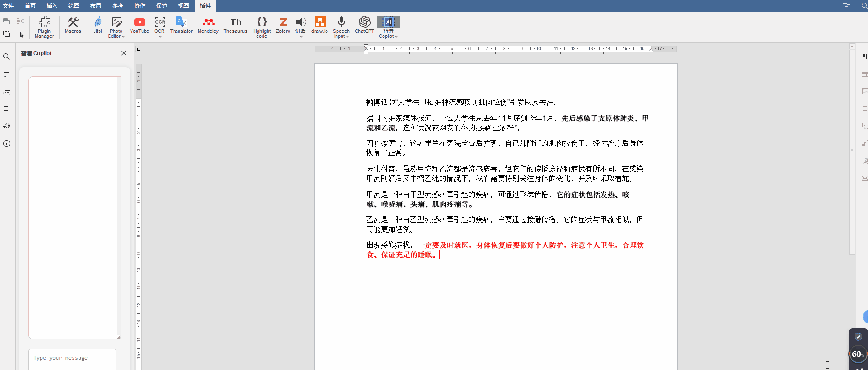Open table settings in right sidebar

[x=864, y=74]
